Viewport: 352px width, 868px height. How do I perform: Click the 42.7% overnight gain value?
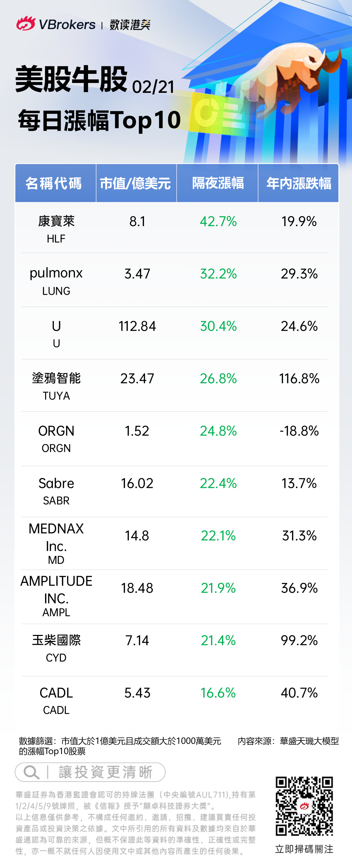218,221
